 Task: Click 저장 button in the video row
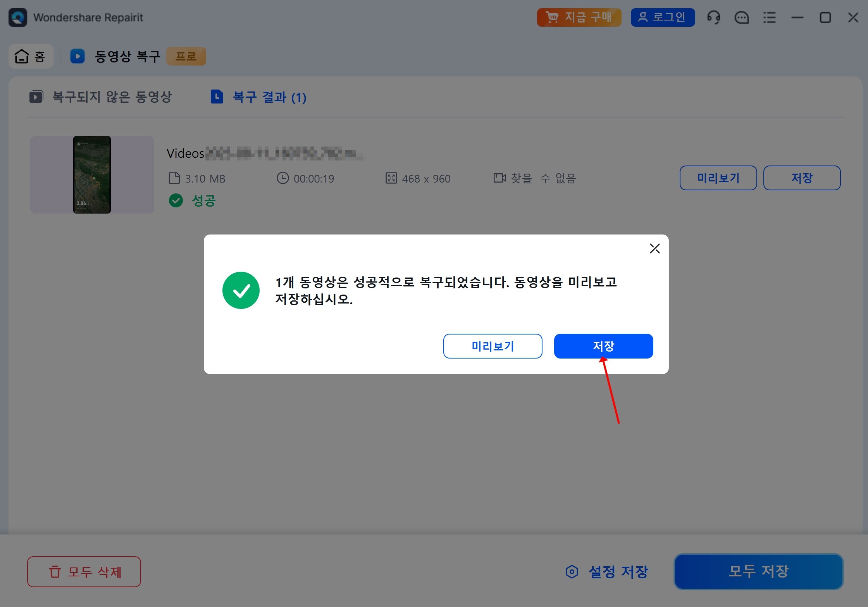coord(802,178)
